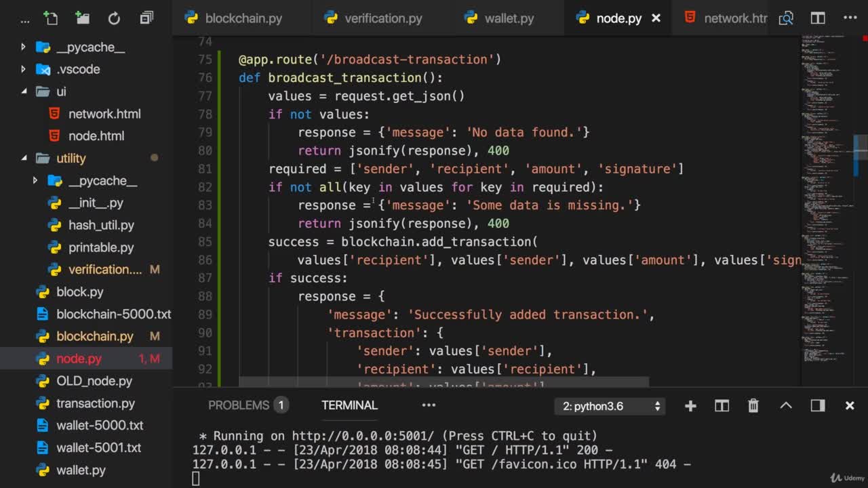
Task: Collapse all folders in explorer
Action: 146,18
